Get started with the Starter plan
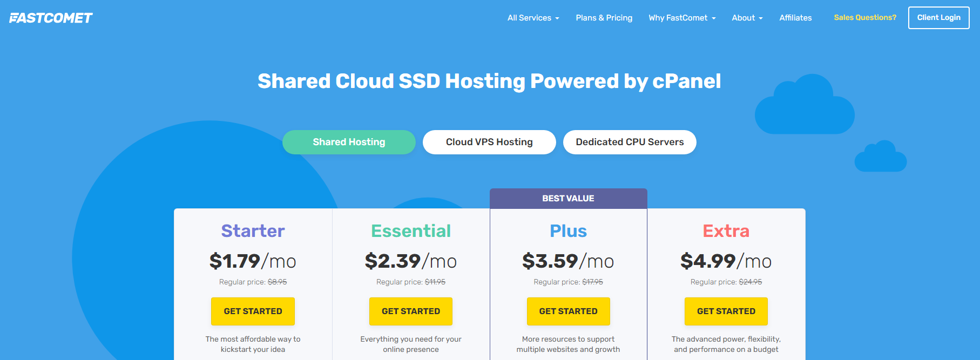The height and width of the screenshot is (360, 980). pyautogui.click(x=253, y=311)
